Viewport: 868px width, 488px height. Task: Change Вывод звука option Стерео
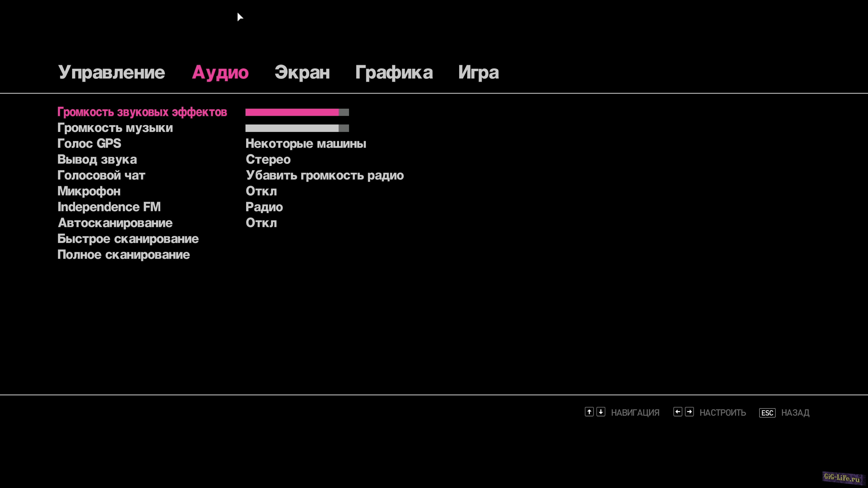click(x=268, y=160)
